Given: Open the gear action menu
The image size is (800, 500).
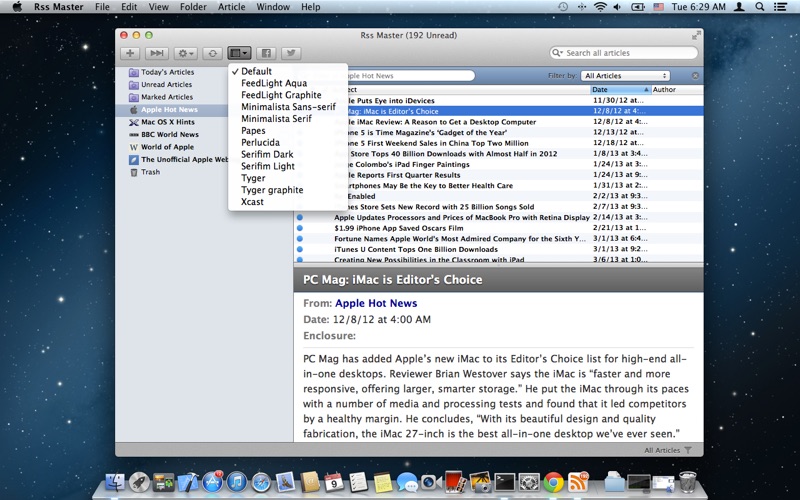Looking at the screenshot, I should click(x=185, y=53).
